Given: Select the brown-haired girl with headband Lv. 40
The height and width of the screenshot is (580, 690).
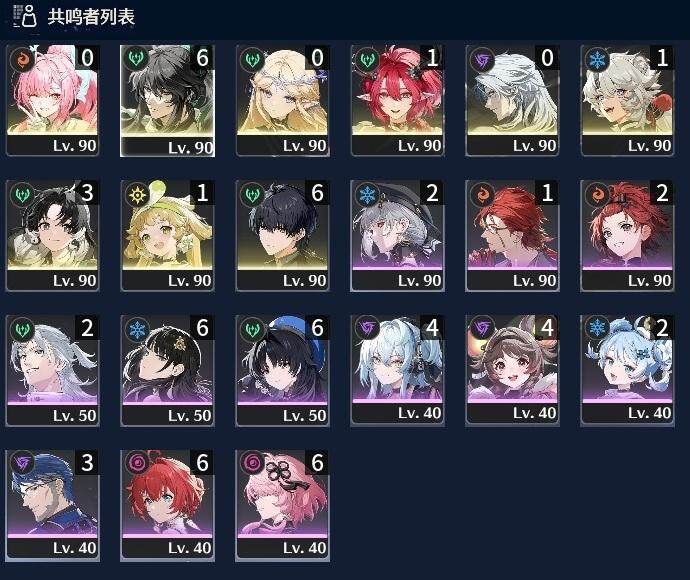Looking at the screenshot, I should point(513,371).
